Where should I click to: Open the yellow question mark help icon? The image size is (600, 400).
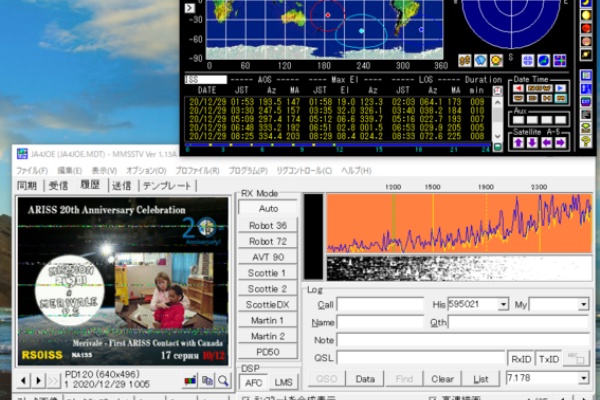click(x=586, y=142)
